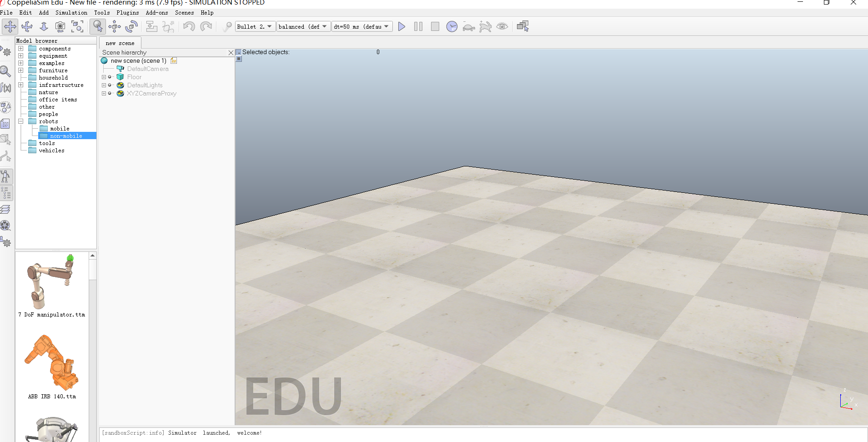Screen dimensions: 868x442
Task: Open the video recorder film-reel icon
Action: [x=6, y=226]
